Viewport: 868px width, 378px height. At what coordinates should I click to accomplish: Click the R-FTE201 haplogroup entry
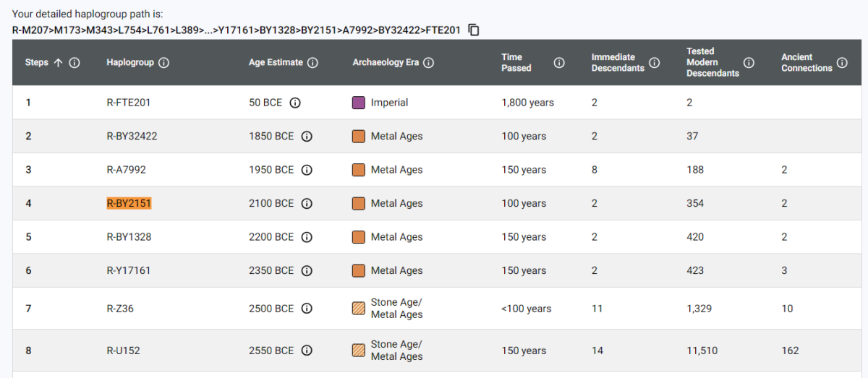pyautogui.click(x=128, y=103)
